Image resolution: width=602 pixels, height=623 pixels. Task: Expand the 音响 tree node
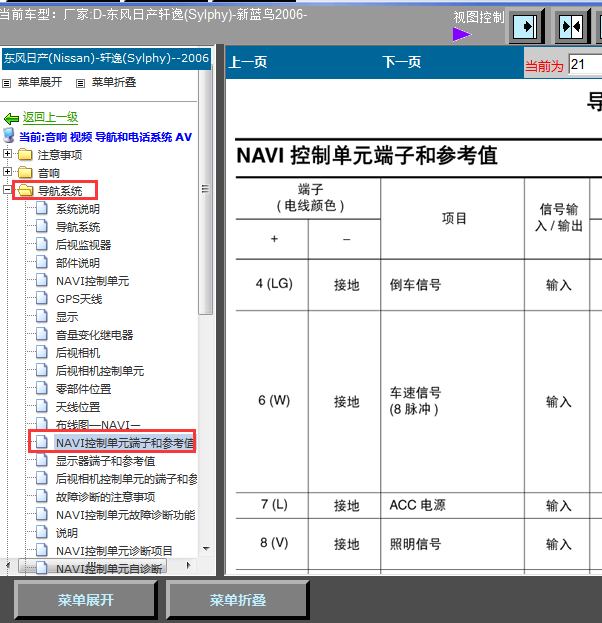coord(7,172)
